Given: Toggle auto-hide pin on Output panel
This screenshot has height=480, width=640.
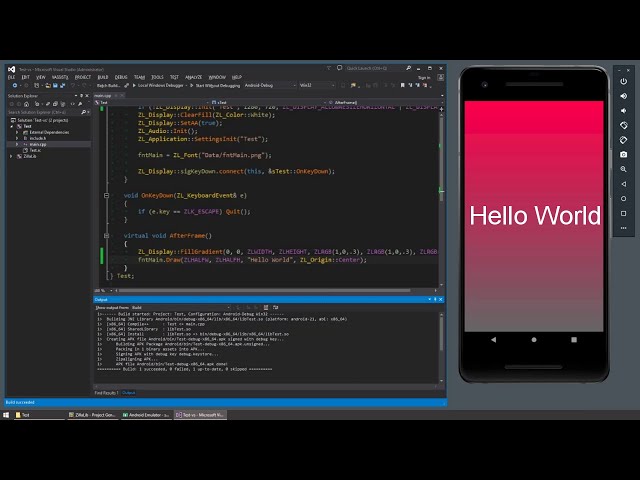Looking at the screenshot, I should coord(435,299).
